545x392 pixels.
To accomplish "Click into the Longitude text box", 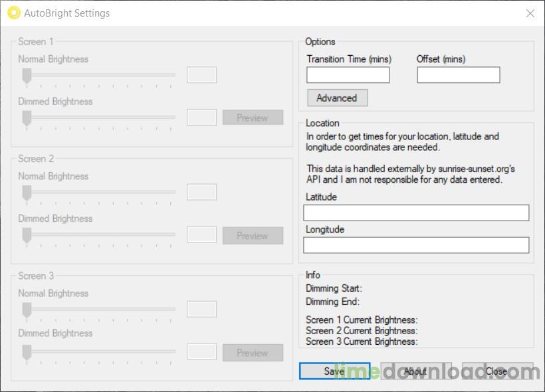I will pyautogui.click(x=416, y=245).
